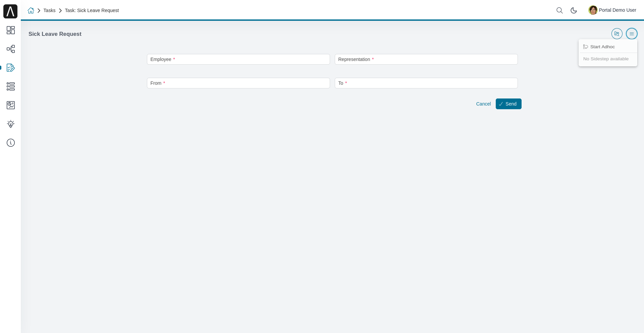Focus the From date field
The height and width of the screenshot is (333, 644).
(x=238, y=83)
